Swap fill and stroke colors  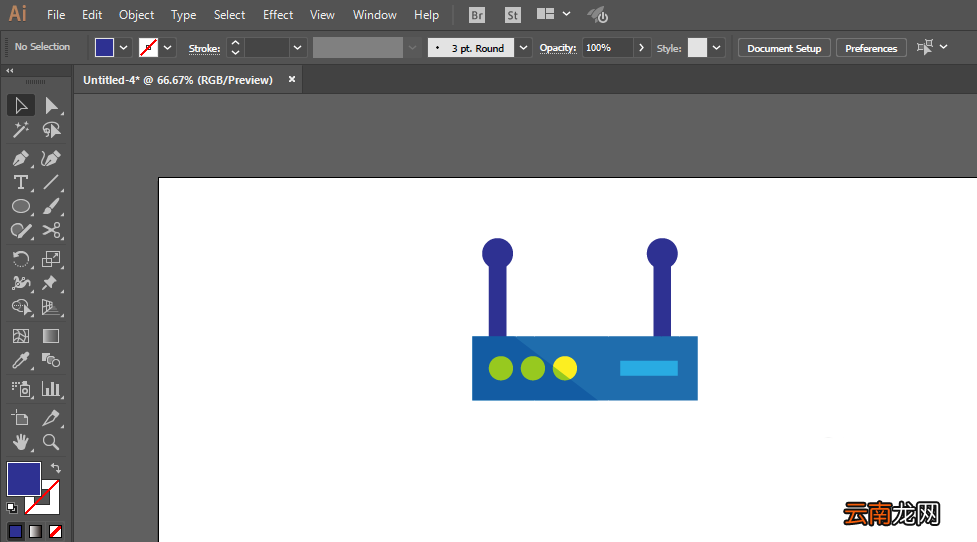[55, 467]
